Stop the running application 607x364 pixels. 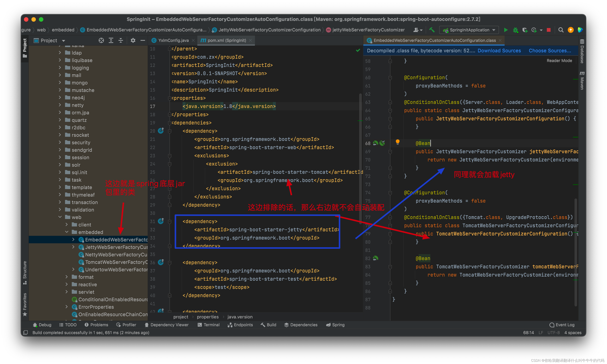549,30
